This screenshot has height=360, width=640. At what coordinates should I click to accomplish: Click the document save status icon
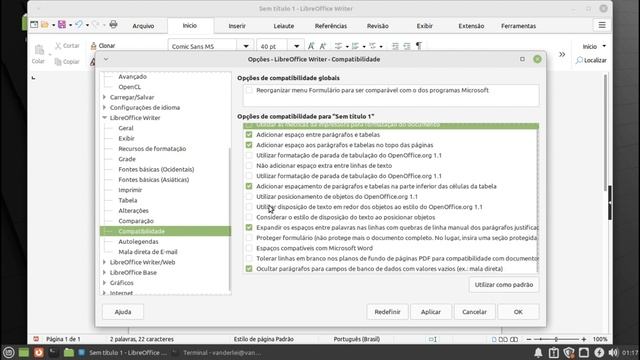(36, 339)
